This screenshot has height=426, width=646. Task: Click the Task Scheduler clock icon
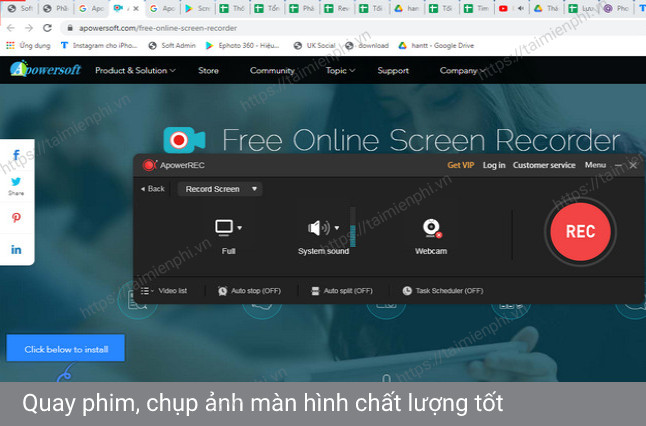tap(407, 291)
